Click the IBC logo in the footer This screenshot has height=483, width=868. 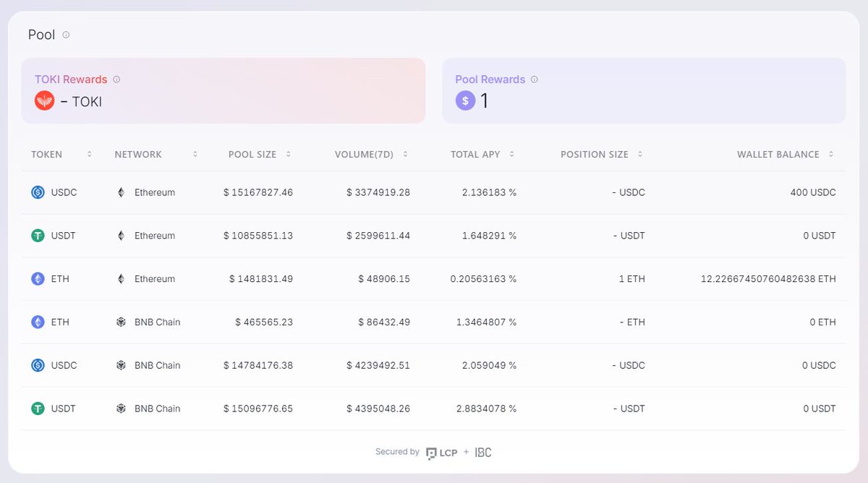click(x=482, y=452)
